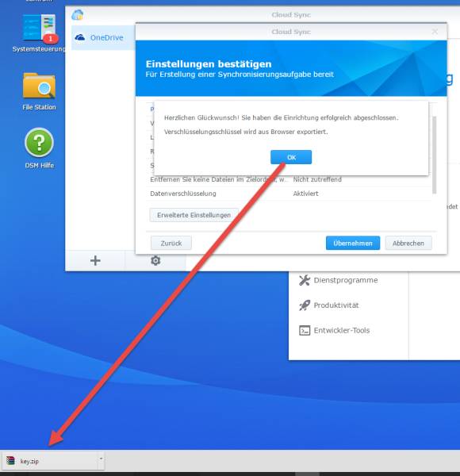This screenshot has width=460, height=476.
Task: Click the Entfernen Sie keine Dateien row
Action: [x=289, y=179]
